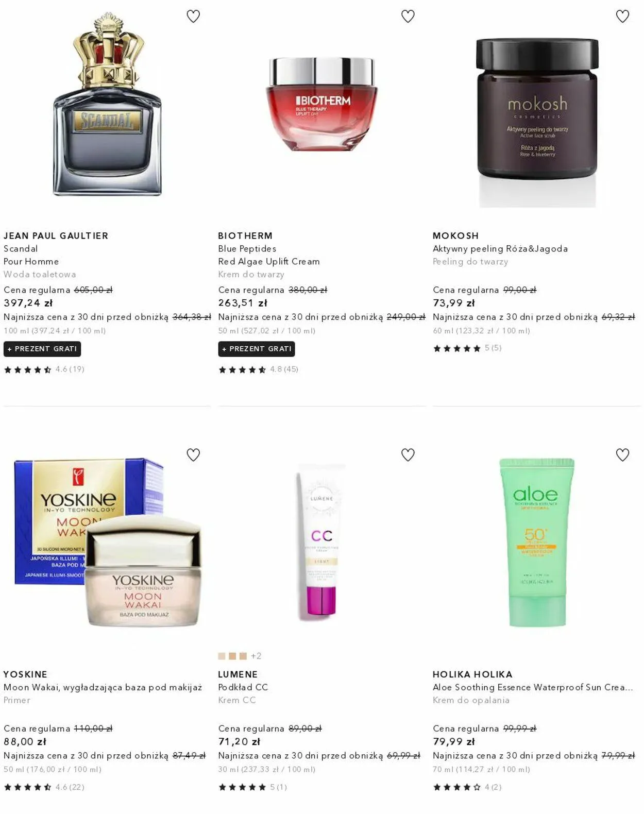
Task: Add Holika Holika Aloe sun cream to favorites
Action: (x=623, y=455)
